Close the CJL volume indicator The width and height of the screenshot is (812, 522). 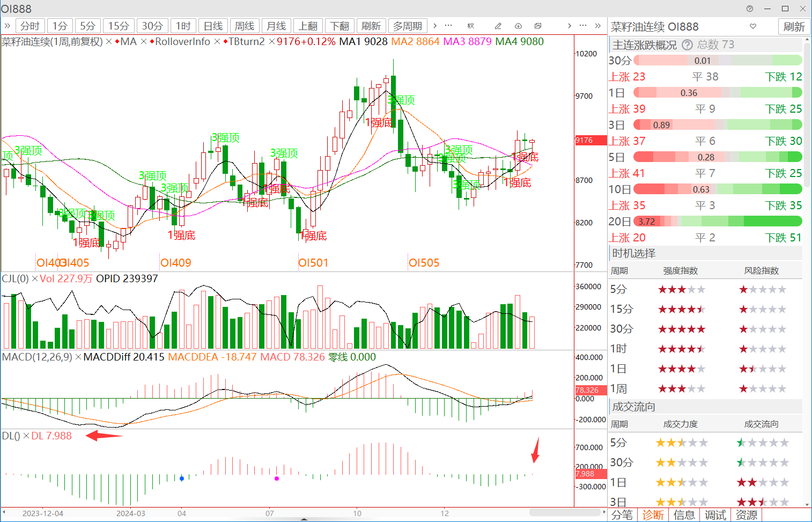[35, 279]
